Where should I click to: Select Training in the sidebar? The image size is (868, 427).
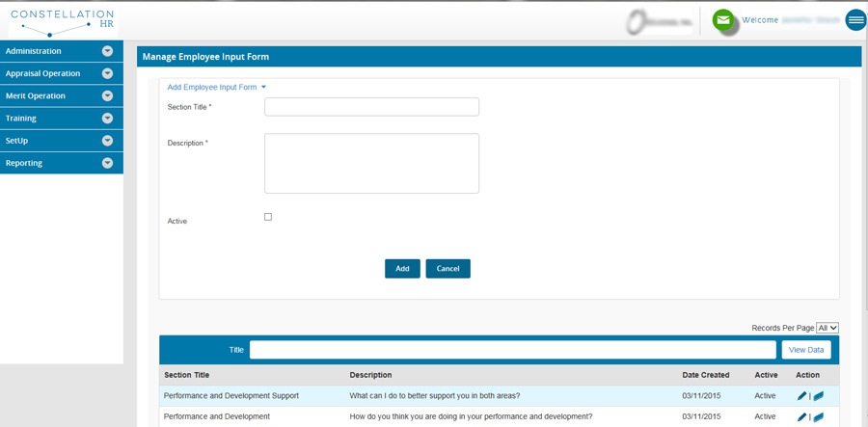point(62,119)
